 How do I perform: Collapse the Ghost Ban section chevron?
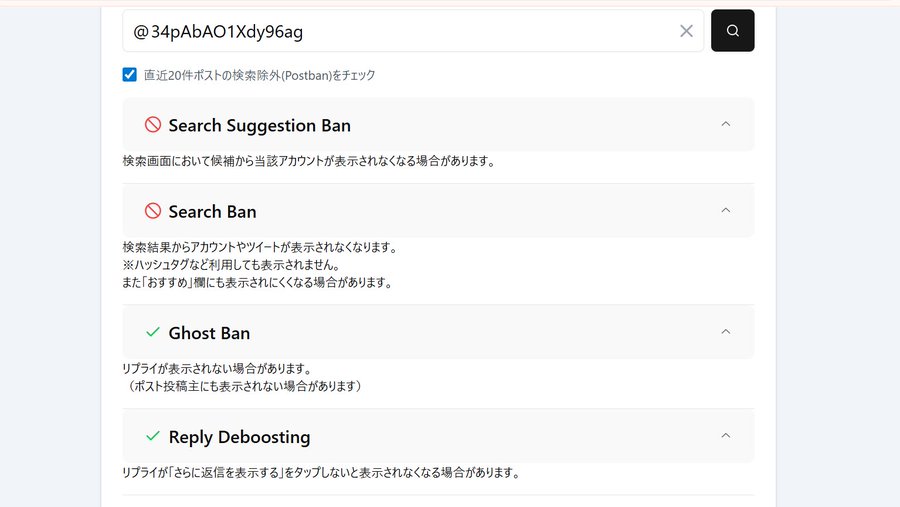tap(726, 332)
